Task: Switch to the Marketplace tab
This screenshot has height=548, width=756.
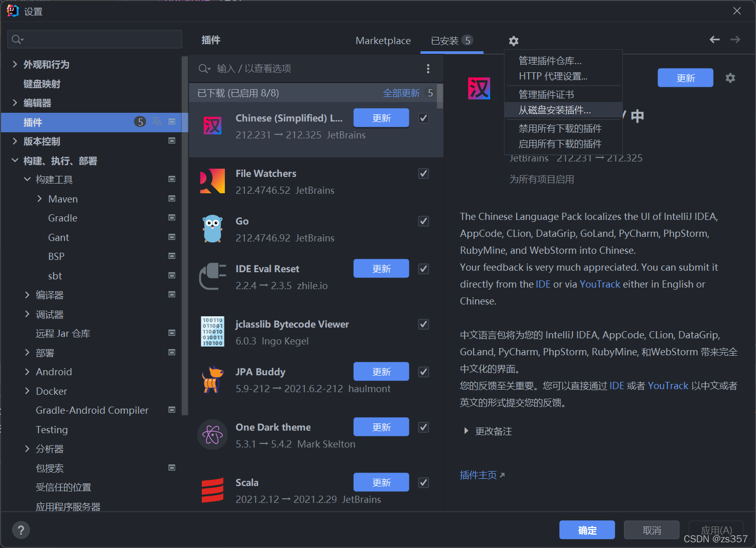Action: (383, 40)
